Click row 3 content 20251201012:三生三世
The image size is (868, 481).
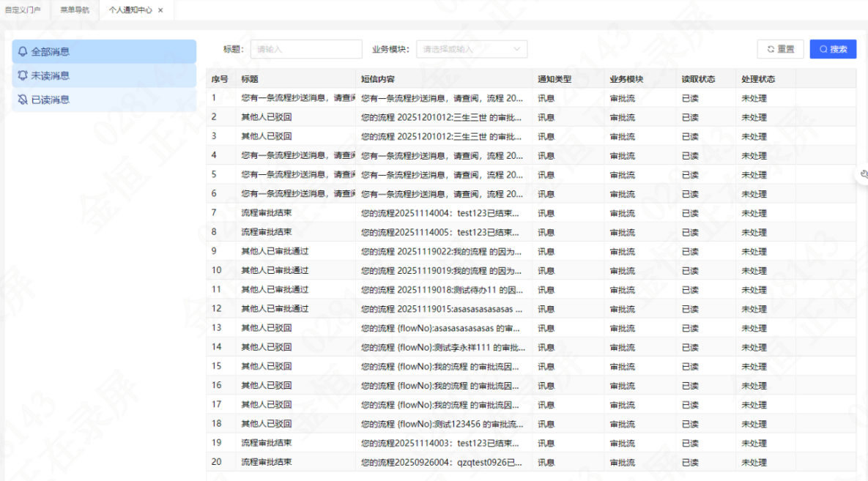[x=442, y=136]
